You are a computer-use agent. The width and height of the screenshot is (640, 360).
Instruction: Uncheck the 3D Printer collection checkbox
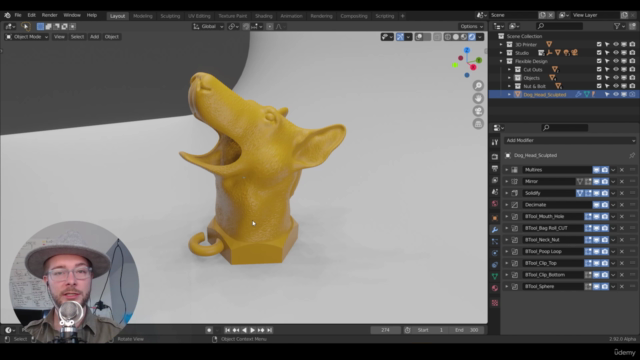(599, 44)
